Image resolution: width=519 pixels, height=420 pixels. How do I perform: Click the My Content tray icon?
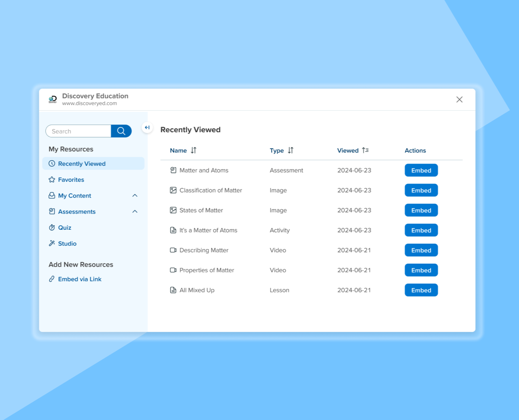pos(52,196)
